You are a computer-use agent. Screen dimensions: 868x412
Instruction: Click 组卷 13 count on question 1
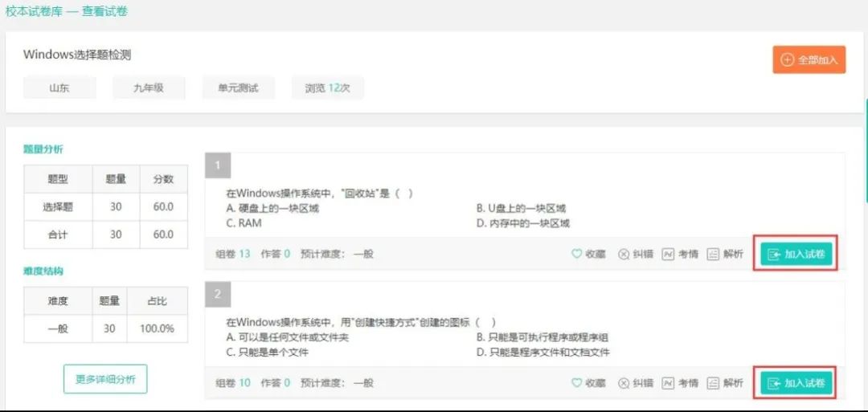232,254
